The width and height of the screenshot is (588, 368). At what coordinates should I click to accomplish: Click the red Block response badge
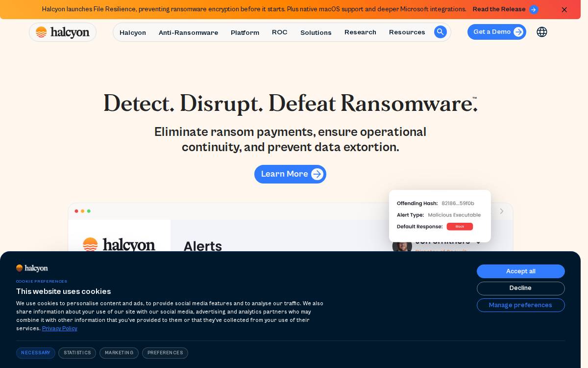click(460, 227)
